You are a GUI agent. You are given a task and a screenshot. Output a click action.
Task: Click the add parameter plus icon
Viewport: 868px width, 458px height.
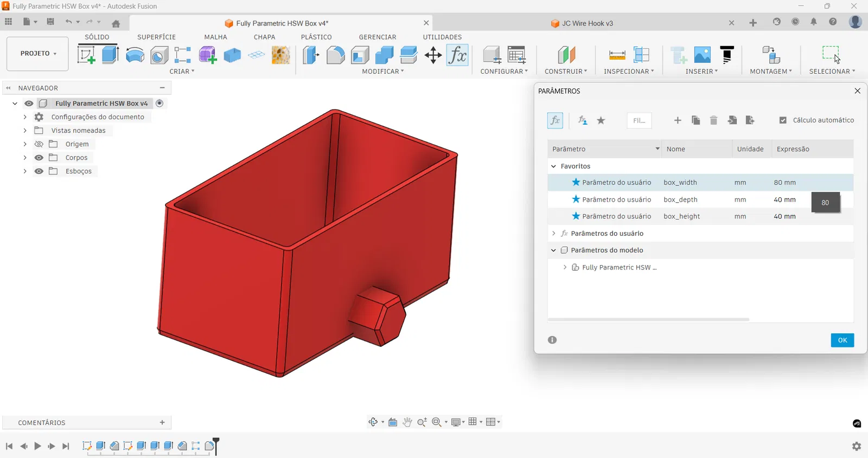678,120
